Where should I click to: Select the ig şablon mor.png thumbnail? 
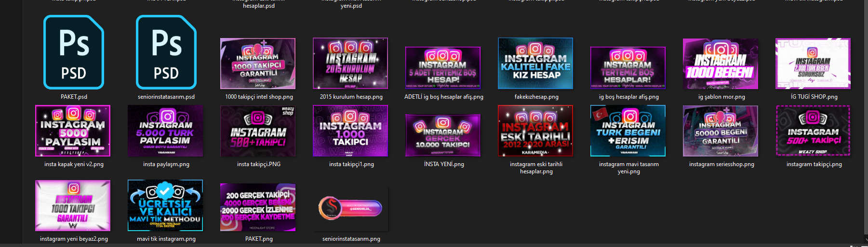(721, 64)
